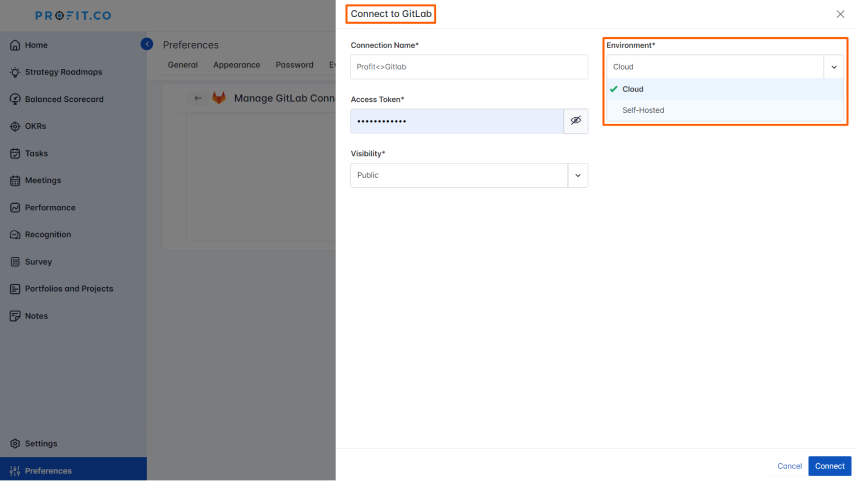Screen dimensions: 856x481
Task: Switch to the General tab
Action: [x=182, y=65]
